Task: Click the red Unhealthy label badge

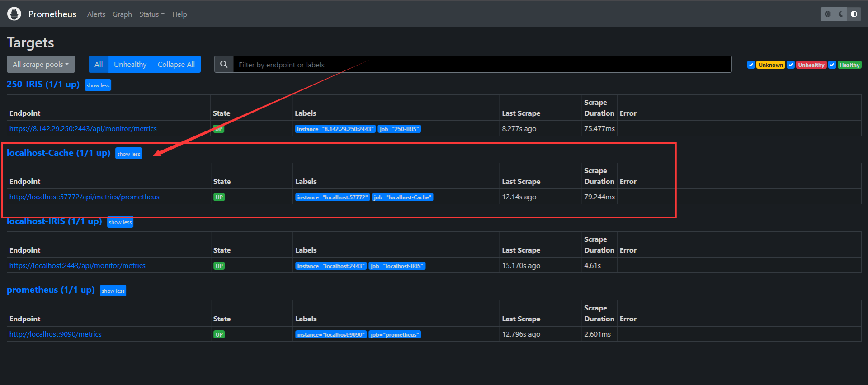Action: pos(811,65)
